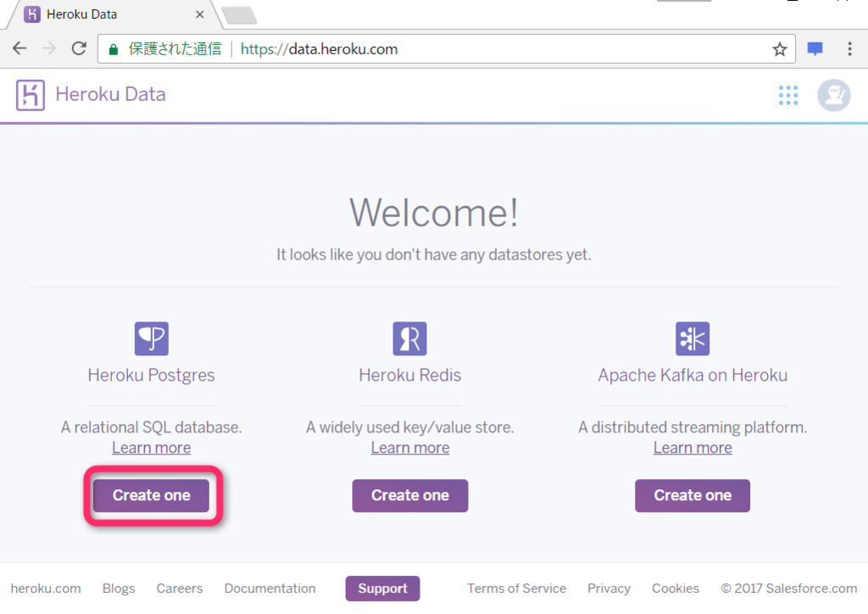Viewport: 868px width, 614px height.
Task: Close the Heroku Data browser tab
Action: (200, 14)
